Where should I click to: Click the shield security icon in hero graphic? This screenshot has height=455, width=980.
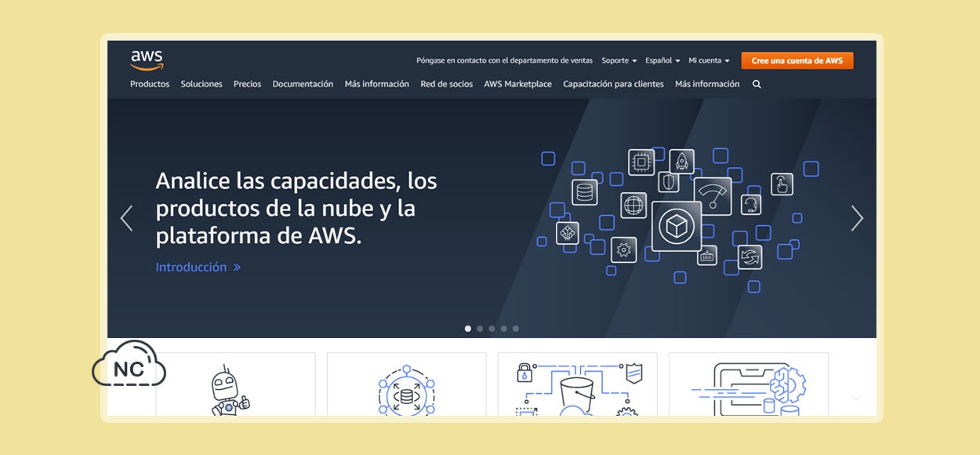(668, 182)
